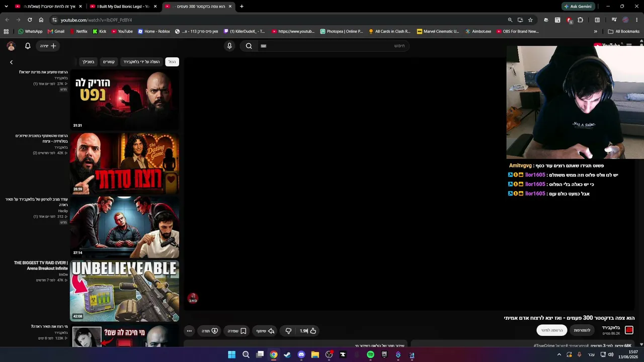Open the 'הזריק לה נפט' video thumbnail
This screenshot has width=644, height=362.
coord(124,100)
